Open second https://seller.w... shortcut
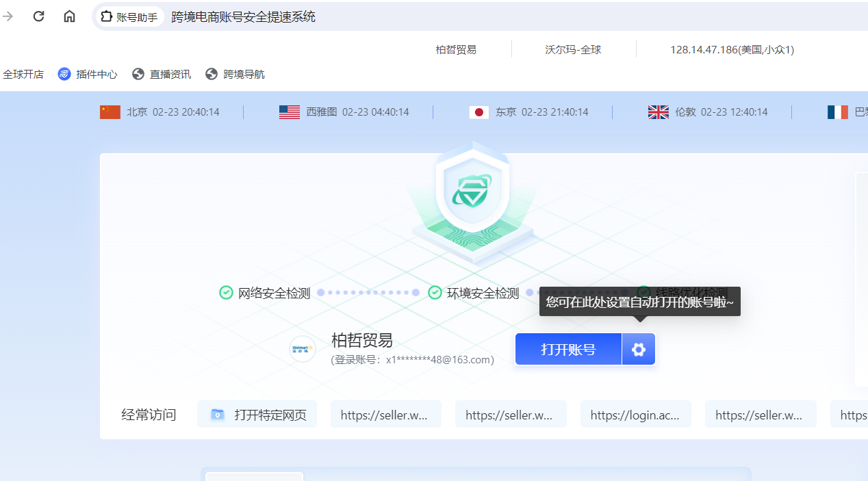This screenshot has height=481, width=868. click(x=511, y=415)
